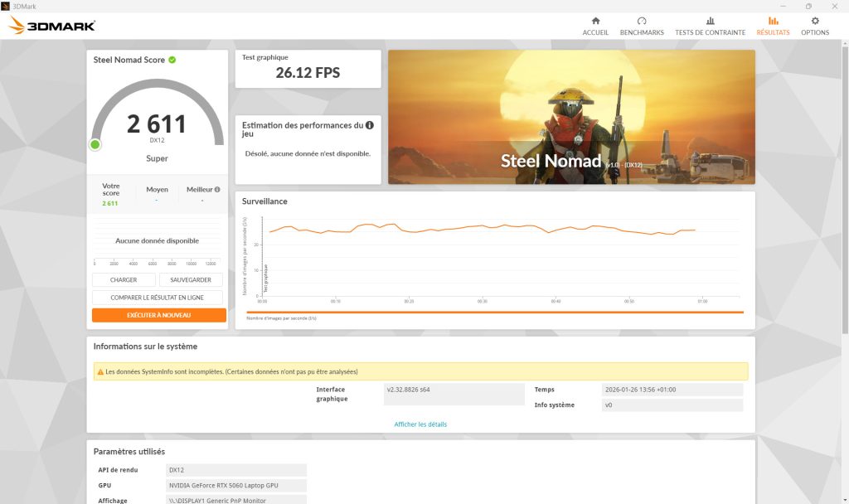Click the Steel Nomad Score title
This screenshot has height=504, width=849.
129,60
